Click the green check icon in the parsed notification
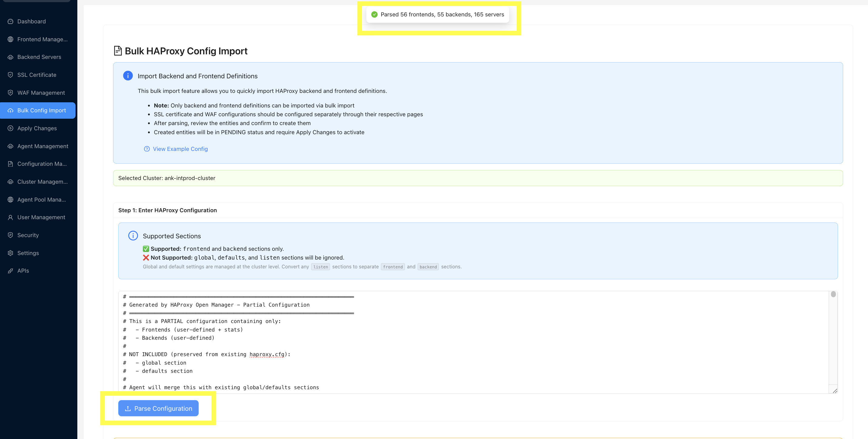Image resolution: width=868 pixels, height=439 pixels. (374, 15)
